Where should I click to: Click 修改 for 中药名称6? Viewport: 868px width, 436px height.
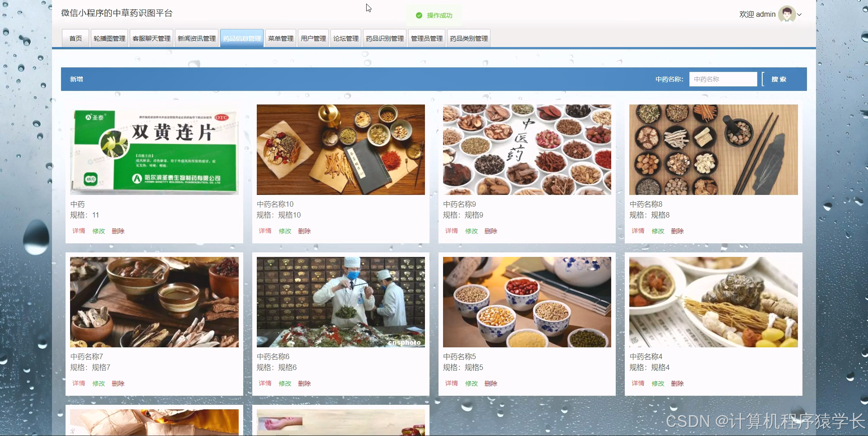[285, 384]
